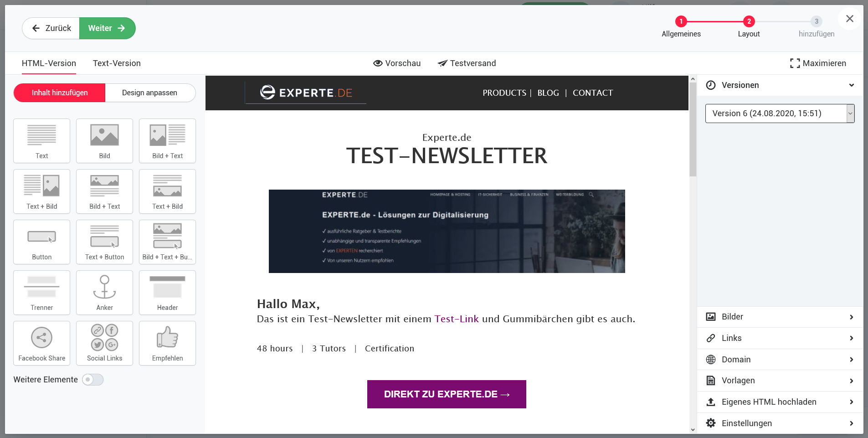Click the scrollbar down arrow
The image size is (868, 438).
(693, 429)
